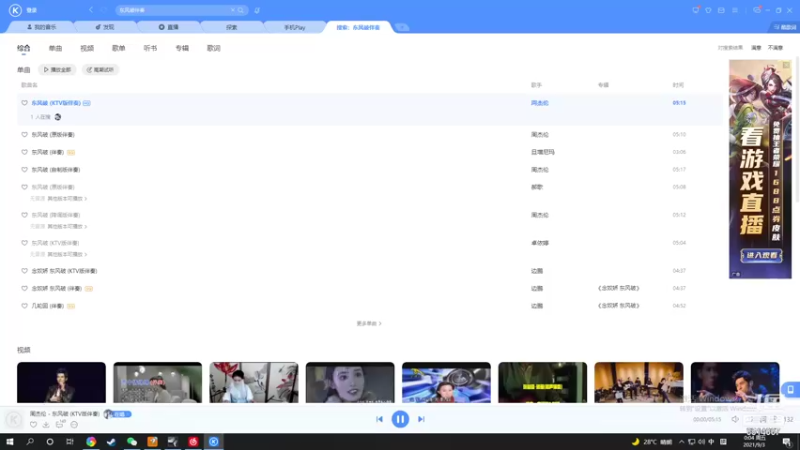Open the skin (shirt) icon in the title bar
This screenshot has height=450, width=800.
(x=708, y=10)
